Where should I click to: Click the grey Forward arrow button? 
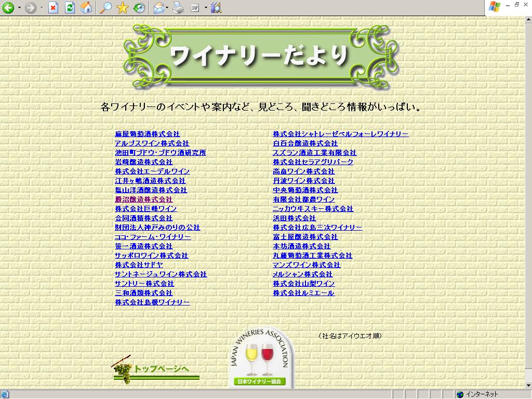coord(31,7)
